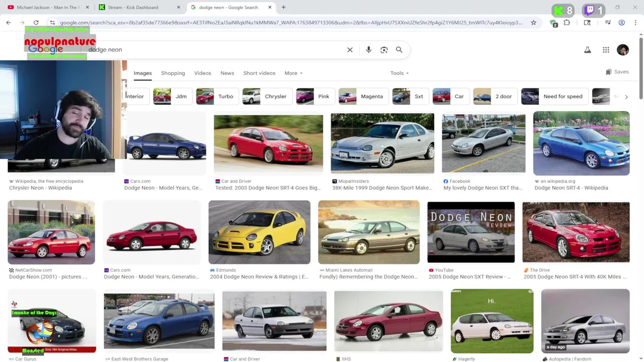Filter images by the Chrysler chip

tap(267, 97)
